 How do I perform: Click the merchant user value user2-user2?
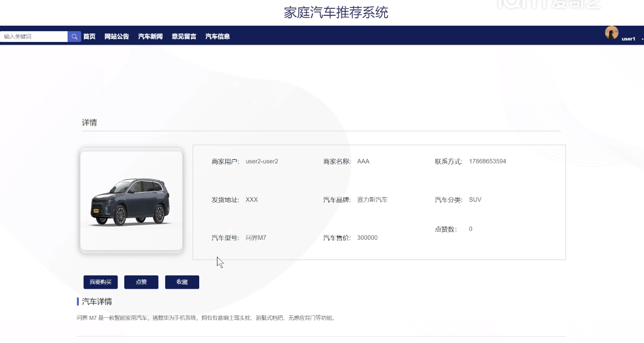point(262,161)
